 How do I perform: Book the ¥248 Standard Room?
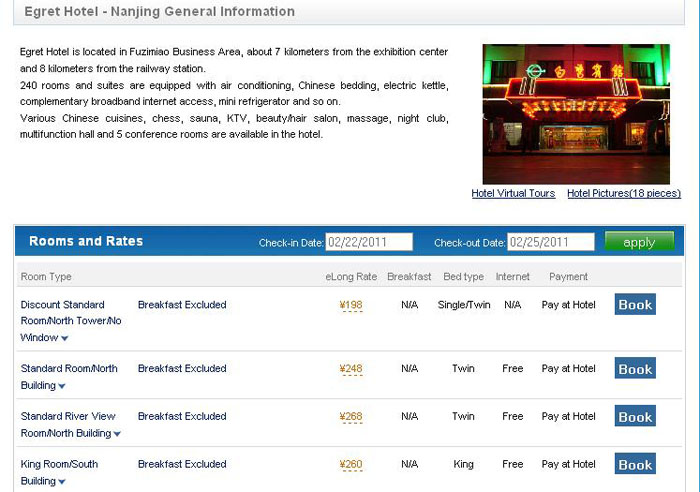[x=635, y=368]
